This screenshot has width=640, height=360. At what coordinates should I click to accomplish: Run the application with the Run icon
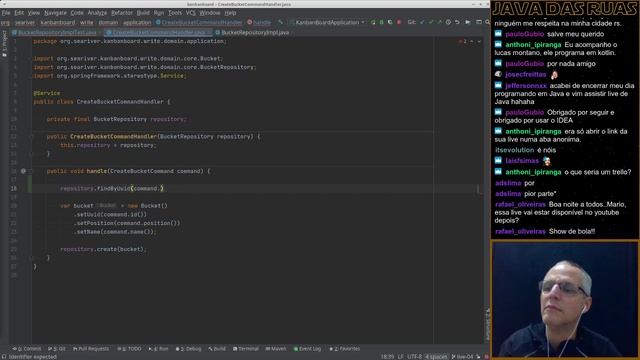(373, 22)
